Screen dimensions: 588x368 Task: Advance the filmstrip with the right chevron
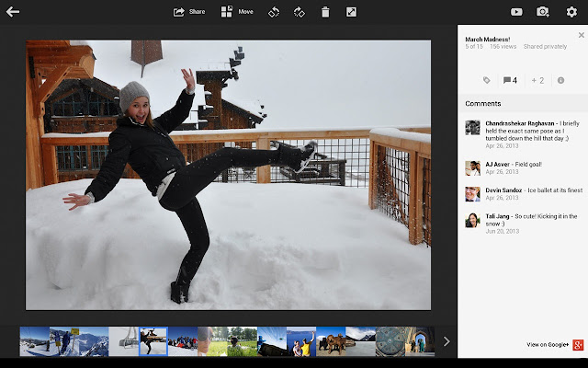tap(447, 341)
